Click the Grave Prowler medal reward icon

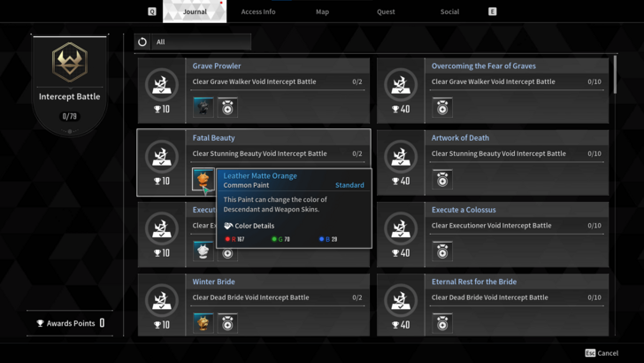(227, 107)
